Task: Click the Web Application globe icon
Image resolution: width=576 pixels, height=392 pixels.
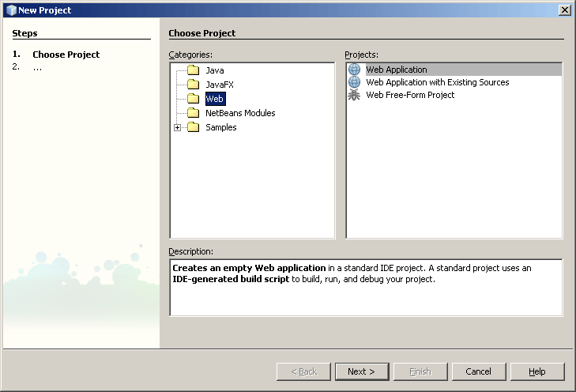Action: [354, 69]
